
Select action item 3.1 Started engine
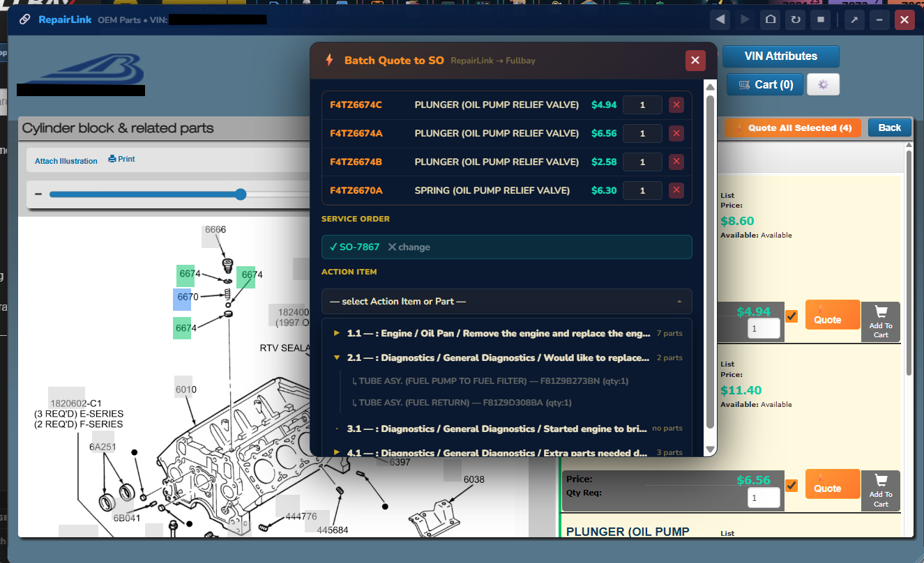507,429
